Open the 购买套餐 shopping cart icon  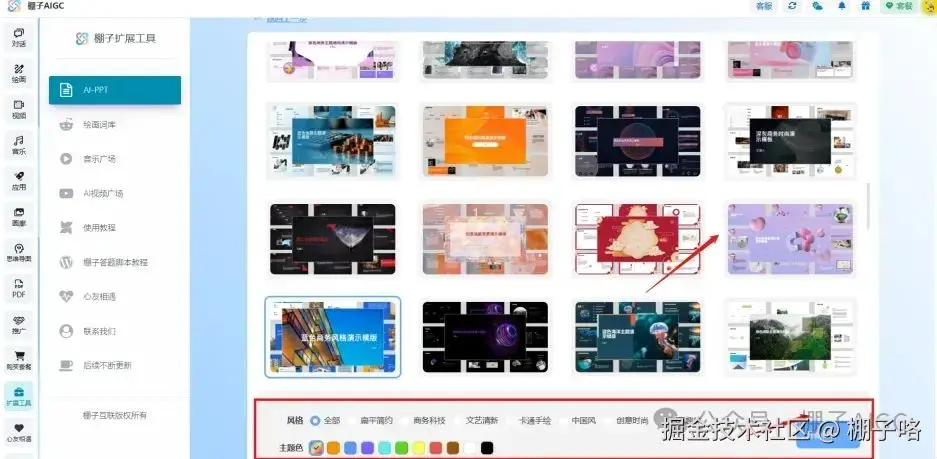(19, 360)
